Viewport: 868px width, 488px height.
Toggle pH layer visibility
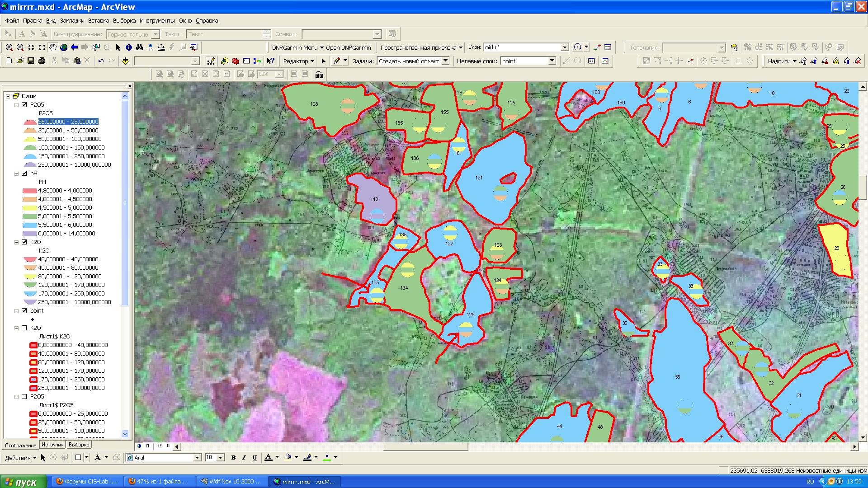pyautogui.click(x=24, y=174)
